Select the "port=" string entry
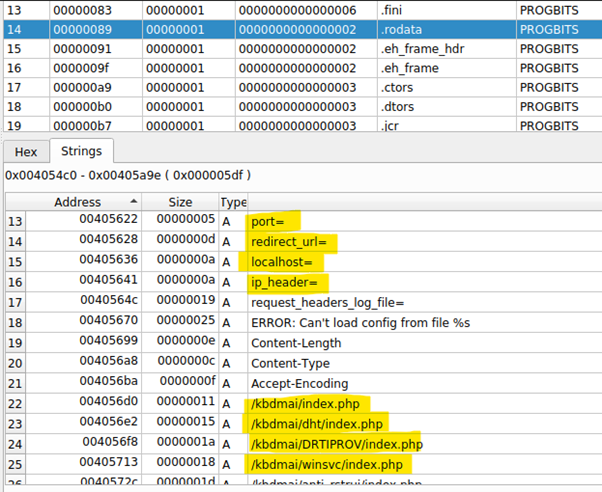 (x=268, y=221)
